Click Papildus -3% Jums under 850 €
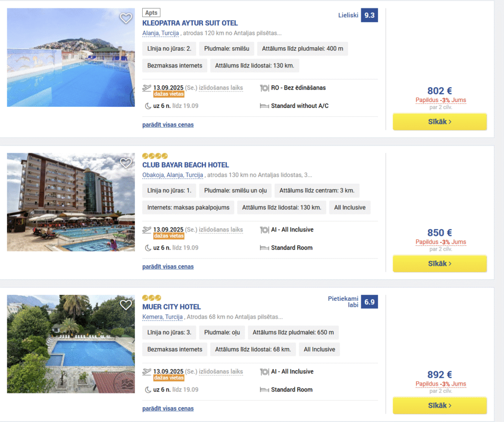Viewport: 504px width, 422px height. (441, 242)
